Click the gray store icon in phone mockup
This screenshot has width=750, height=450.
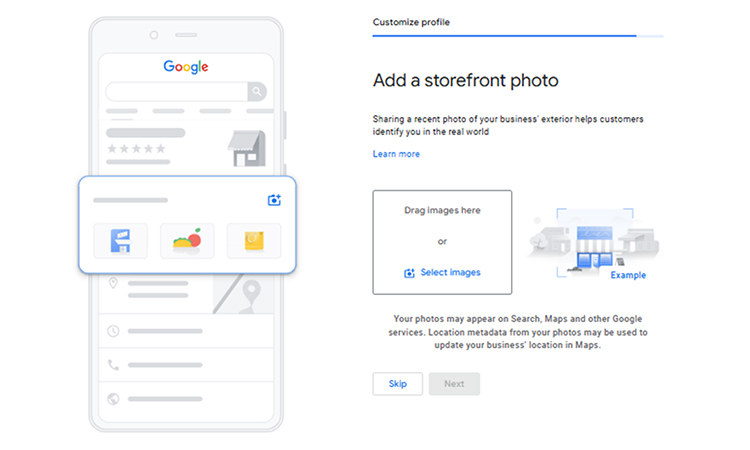pyautogui.click(x=247, y=148)
